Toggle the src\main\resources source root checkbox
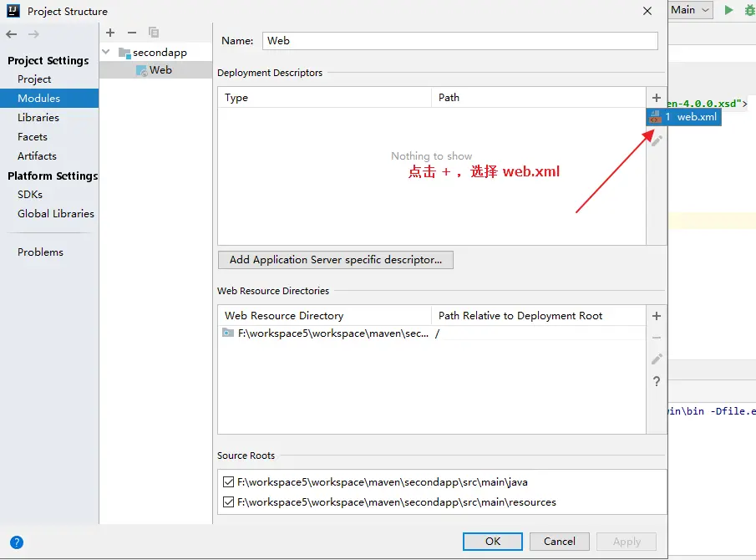The image size is (756, 560). coord(229,502)
